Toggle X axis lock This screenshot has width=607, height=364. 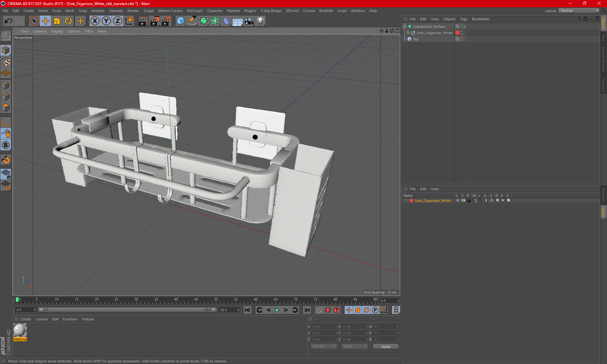click(x=95, y=21)
